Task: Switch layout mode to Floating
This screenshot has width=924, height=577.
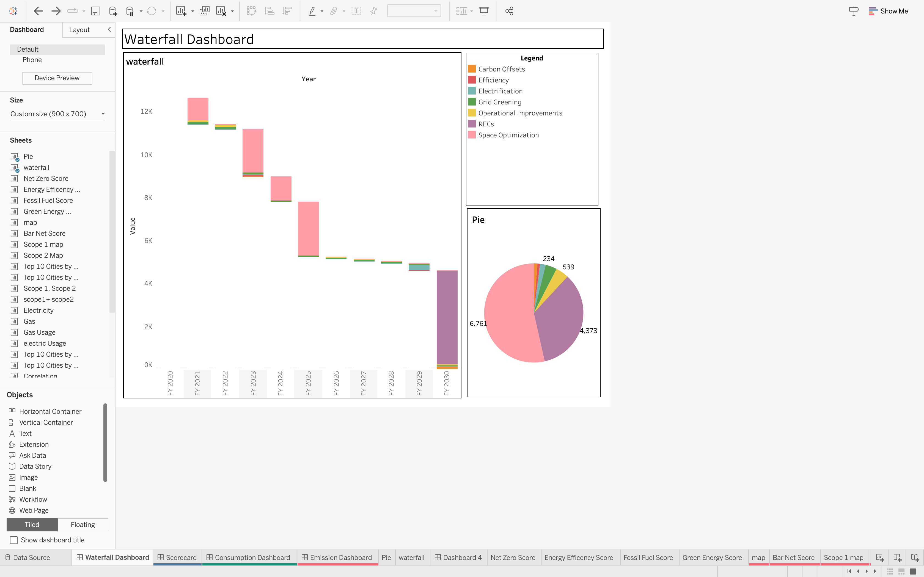Action: (83, 524)
